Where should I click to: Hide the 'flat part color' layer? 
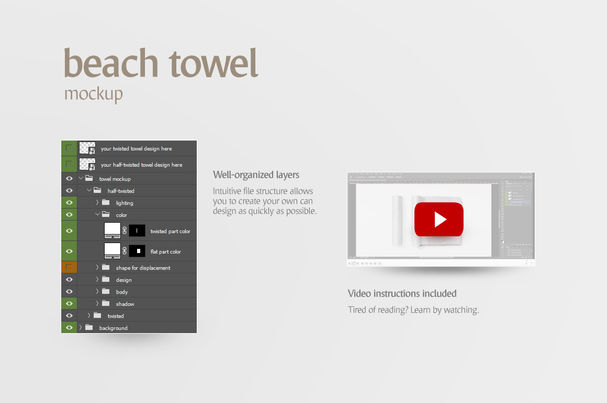point(69,251)
